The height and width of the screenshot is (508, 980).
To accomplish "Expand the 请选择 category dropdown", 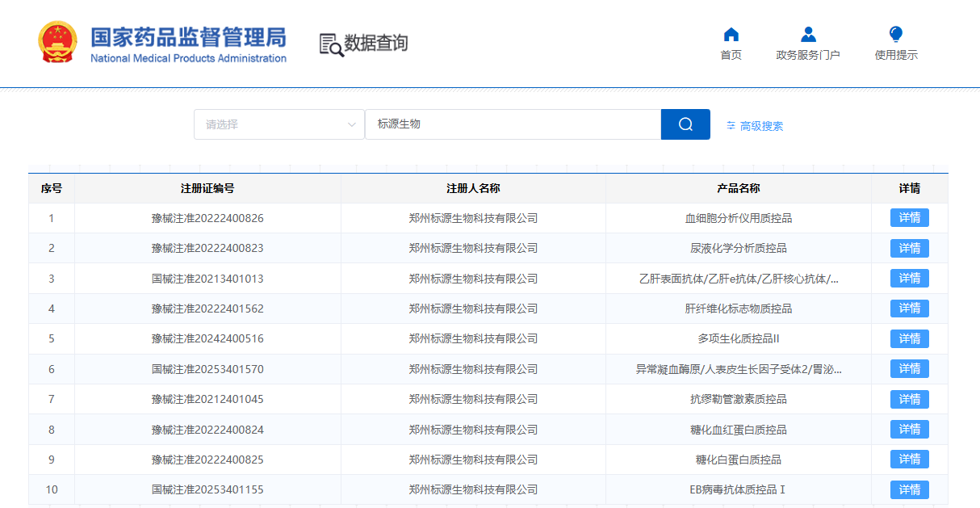I will [x=279, y=124].
